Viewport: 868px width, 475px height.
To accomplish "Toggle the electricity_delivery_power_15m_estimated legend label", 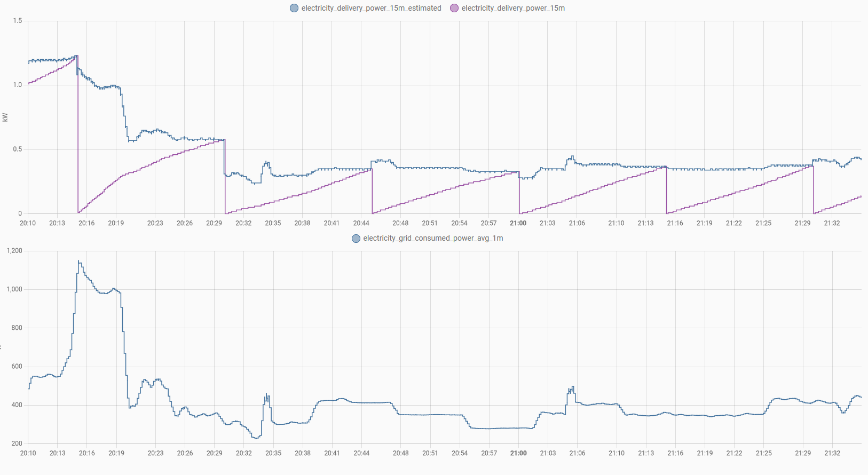I will click(x=371, y=8).
